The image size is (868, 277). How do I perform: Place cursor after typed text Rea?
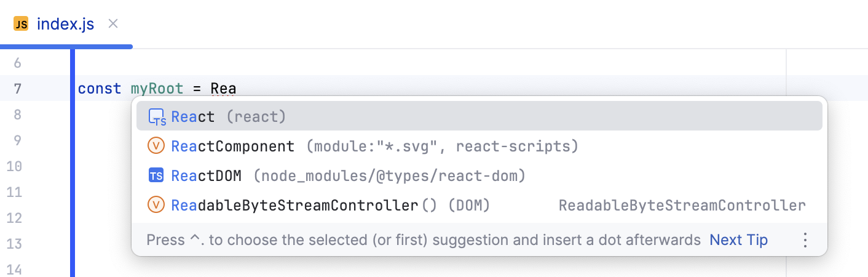pyautogui.click(x=237, y=89)
